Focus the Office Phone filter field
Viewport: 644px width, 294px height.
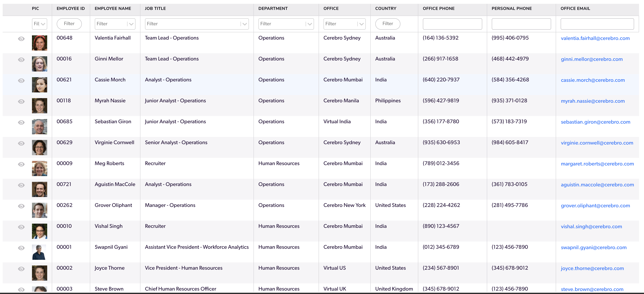coord(452,24)
